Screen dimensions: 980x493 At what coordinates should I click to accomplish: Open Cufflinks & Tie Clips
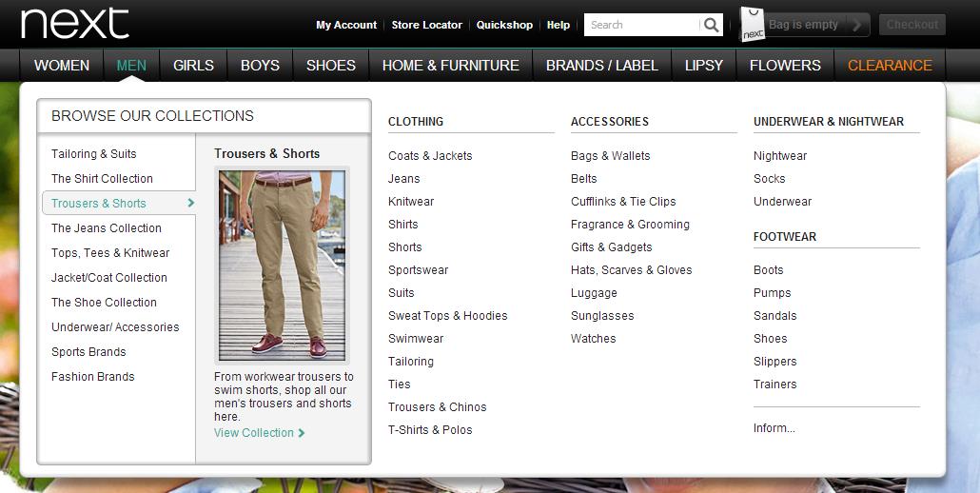pyautogui.click(x=623, y=201)
